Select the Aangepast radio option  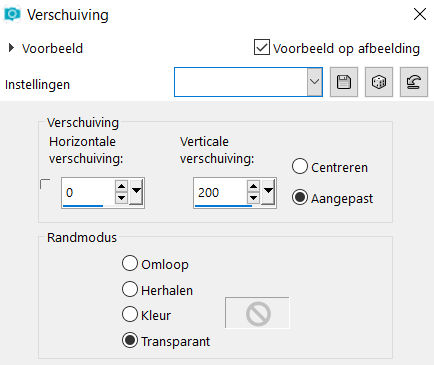[x=300, y=197]
